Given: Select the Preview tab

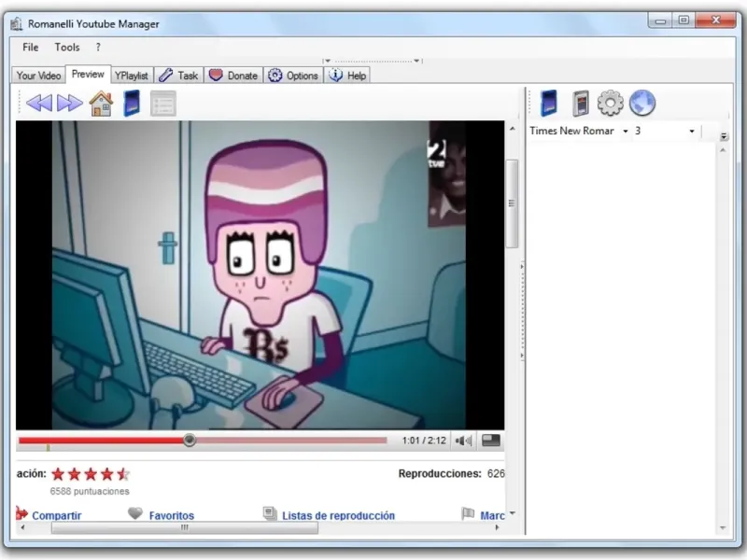Looking at the screenshot, I should pyautogui.click(x=88, y=75).
